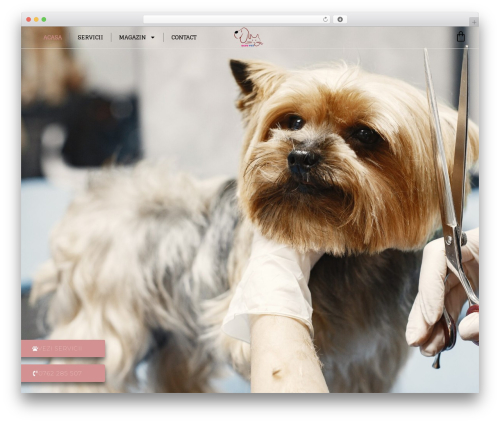Click the VEZI SERVICII button
Viewport: 500px width, 423px height.
coord(63,349)
